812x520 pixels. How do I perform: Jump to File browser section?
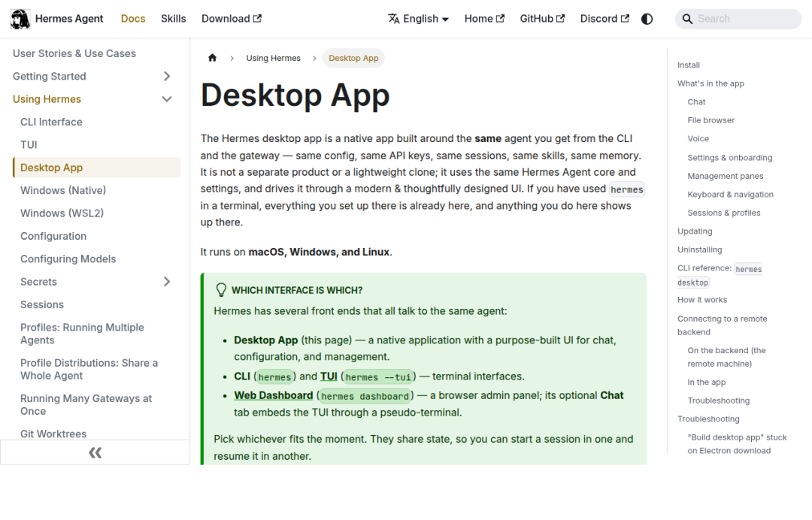[x=711, y=120]
